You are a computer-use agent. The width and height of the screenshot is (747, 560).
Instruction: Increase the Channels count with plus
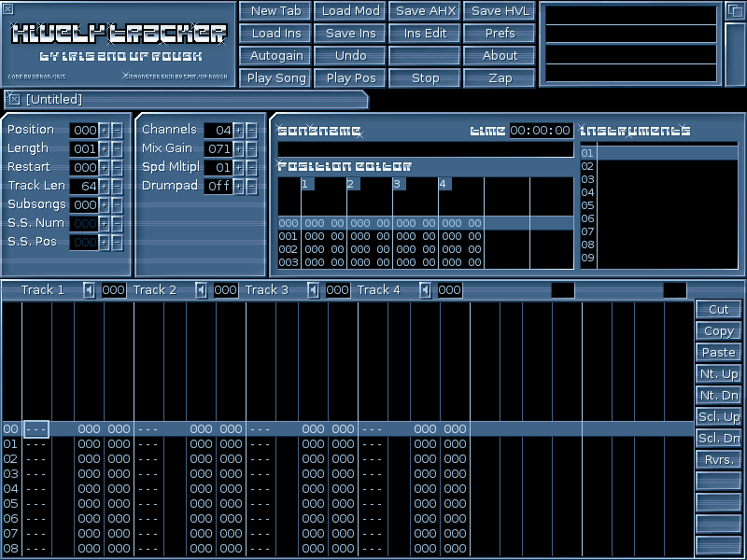pos(239,130)
